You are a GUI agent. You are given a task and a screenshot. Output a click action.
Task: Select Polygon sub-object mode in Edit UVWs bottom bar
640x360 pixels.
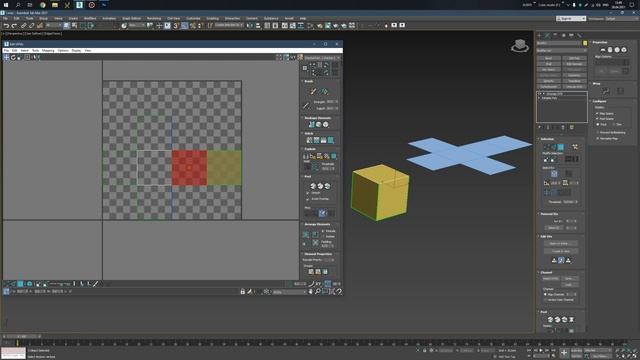(x=20, y=284)
